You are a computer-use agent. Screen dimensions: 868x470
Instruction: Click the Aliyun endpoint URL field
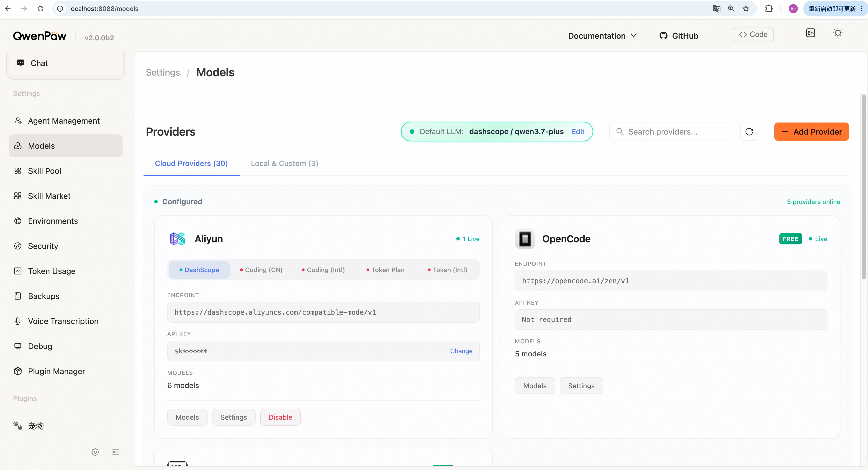point(323,312)
